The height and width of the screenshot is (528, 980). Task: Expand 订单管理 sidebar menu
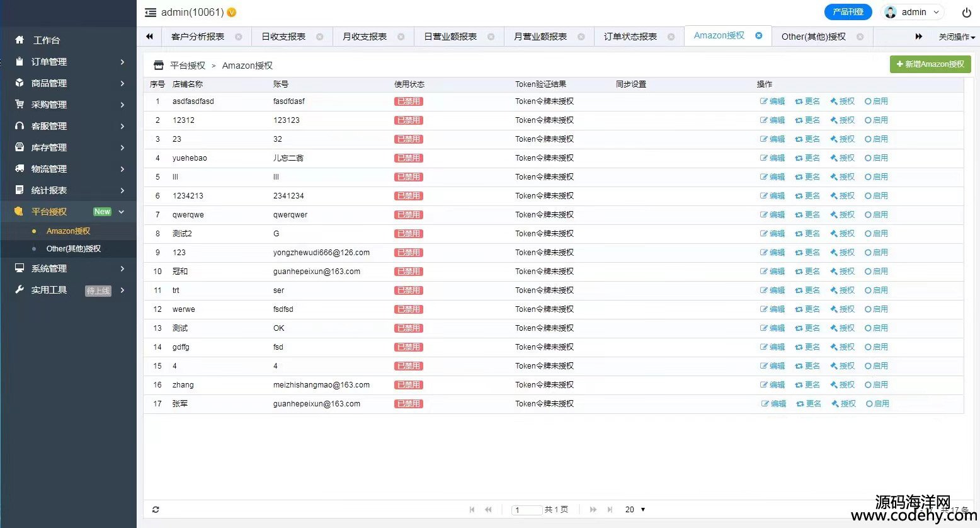[x=68, y=62]
